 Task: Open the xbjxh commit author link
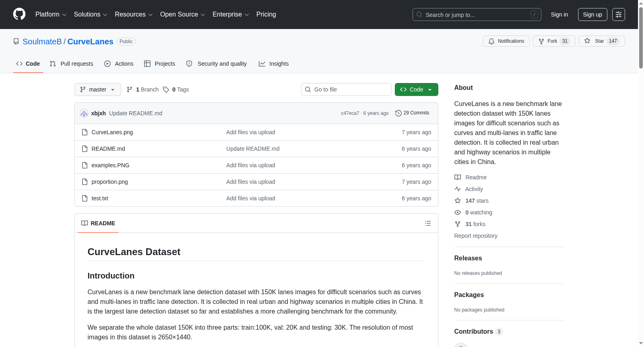click(99, 113)
